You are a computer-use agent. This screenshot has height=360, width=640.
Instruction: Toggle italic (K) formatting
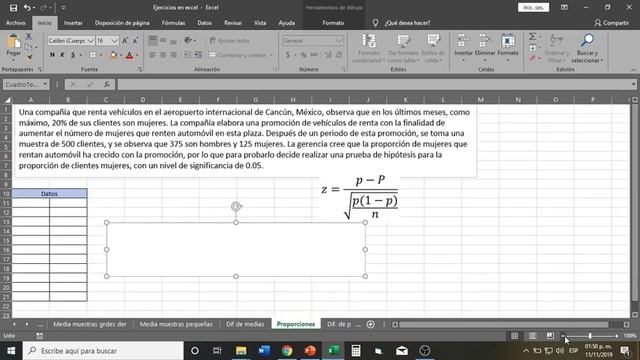[62, 55]
